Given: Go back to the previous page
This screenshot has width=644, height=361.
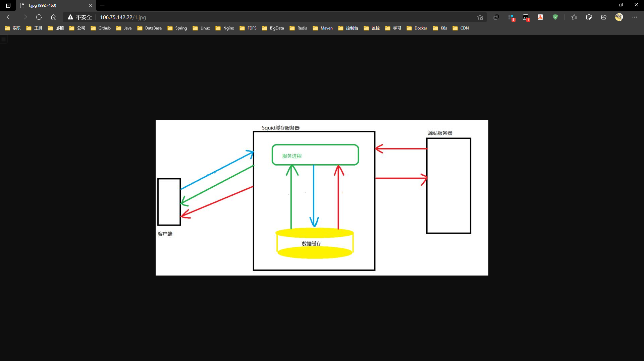Looking at the screenshot, I should click(x=9, y=17).
